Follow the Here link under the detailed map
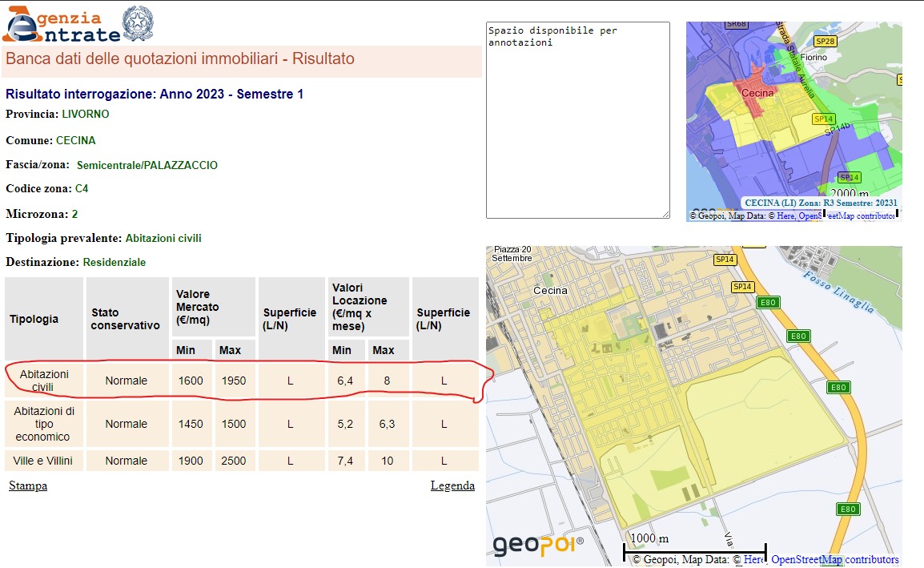 tap(753, 559)
